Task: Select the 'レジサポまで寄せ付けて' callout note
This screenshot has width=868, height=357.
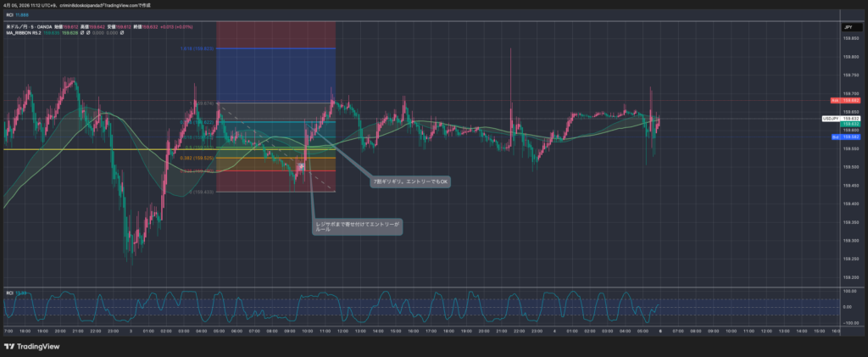Action: 357,226
